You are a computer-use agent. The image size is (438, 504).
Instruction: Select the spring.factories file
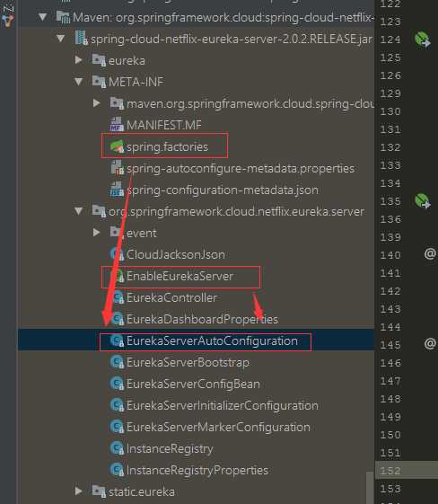[167, 146]
